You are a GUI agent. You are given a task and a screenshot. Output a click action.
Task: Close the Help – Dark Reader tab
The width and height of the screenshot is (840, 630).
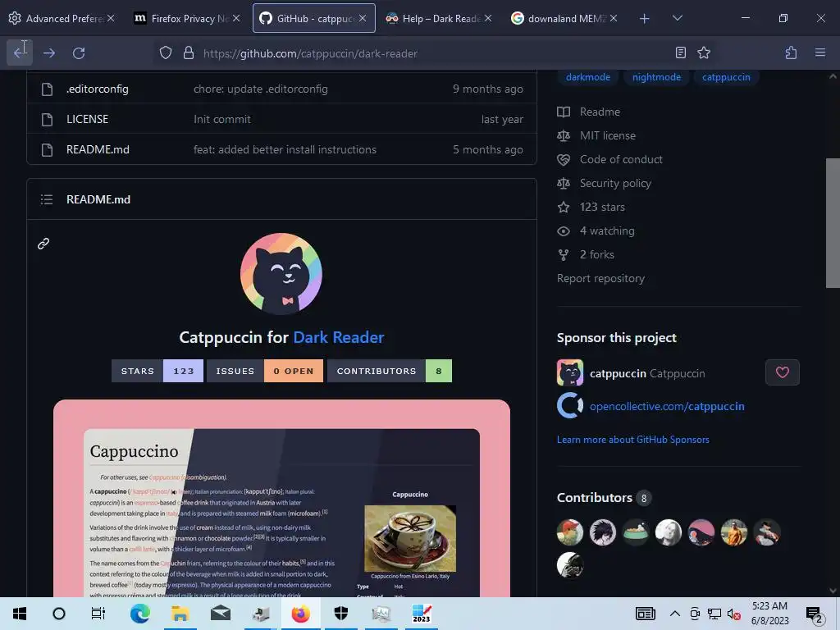click(x=487, y=18)
